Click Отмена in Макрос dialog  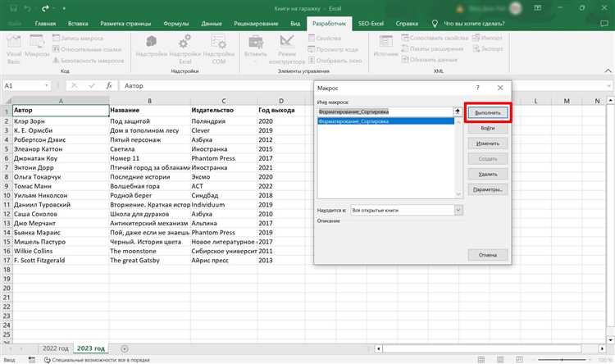(x=488, y=255)
